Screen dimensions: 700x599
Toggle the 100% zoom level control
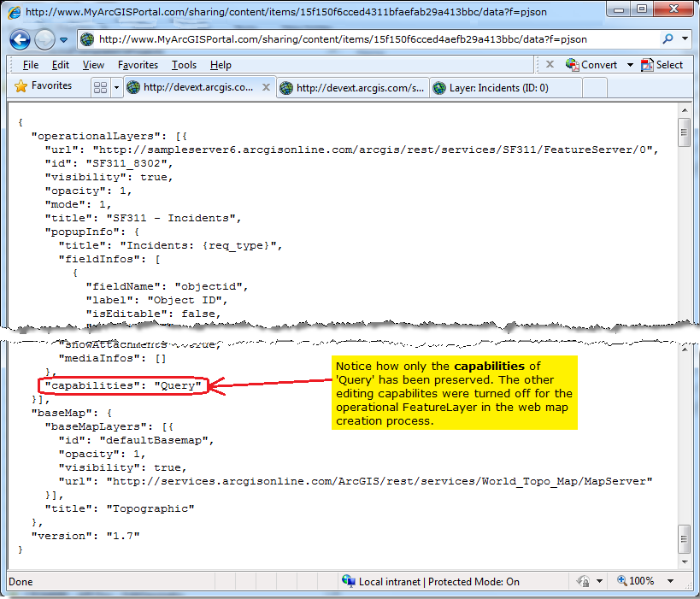point(639,581)
